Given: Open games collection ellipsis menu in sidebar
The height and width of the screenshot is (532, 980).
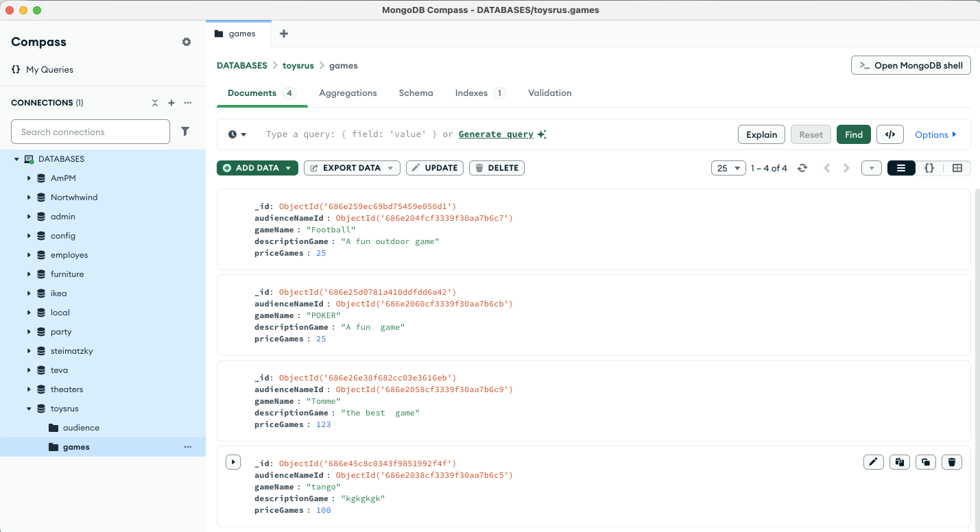Looking at the screenshot, I should (x=187, y=447).
